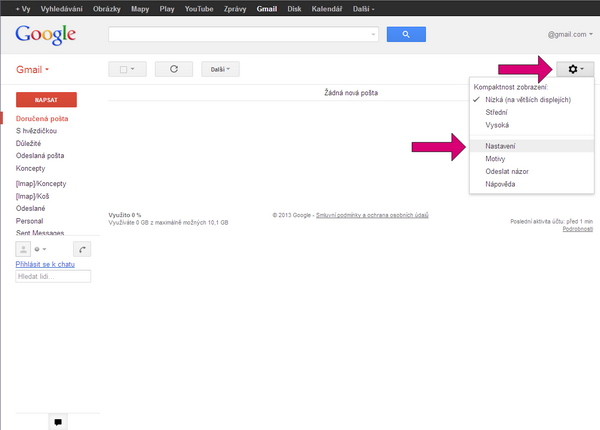Open Doručená pošta folder
This screenshot has height=430, width=600.
click(x=42, y=119)
